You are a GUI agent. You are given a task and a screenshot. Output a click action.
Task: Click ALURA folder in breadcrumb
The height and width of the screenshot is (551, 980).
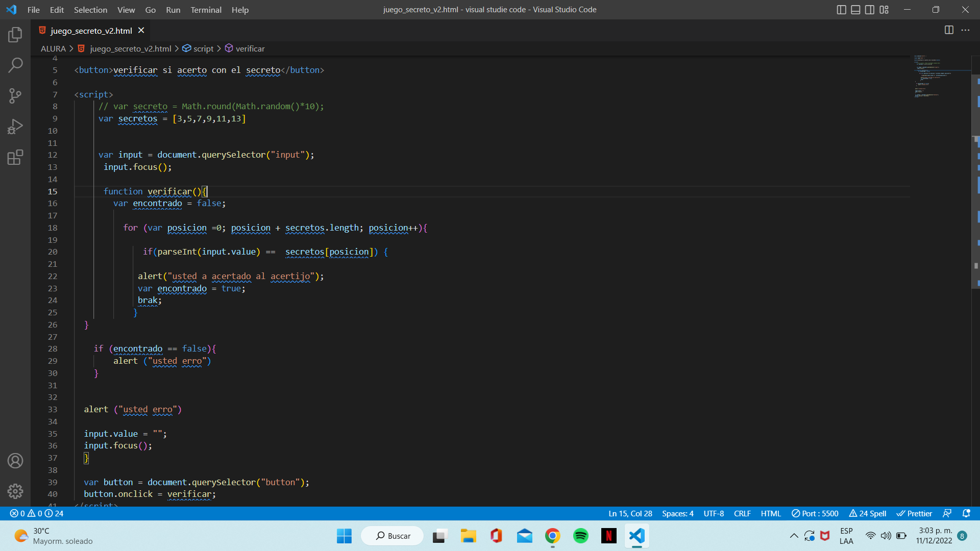53,48
